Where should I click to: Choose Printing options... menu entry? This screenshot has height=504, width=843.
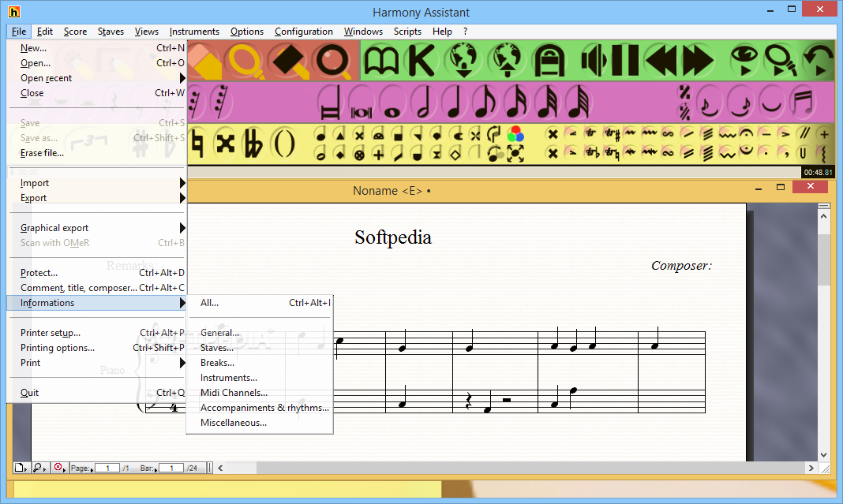pyautogui.click(x=97, y=348)
